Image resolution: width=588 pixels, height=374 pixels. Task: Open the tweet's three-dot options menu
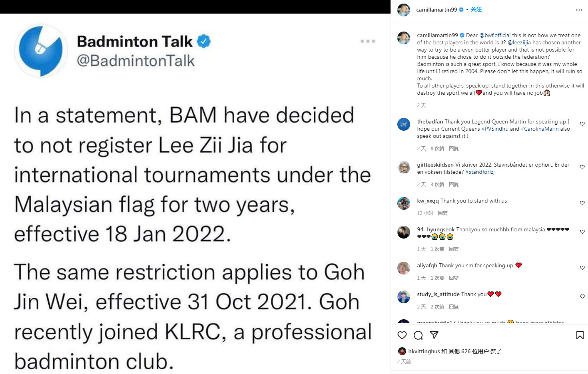coord(368,41)
